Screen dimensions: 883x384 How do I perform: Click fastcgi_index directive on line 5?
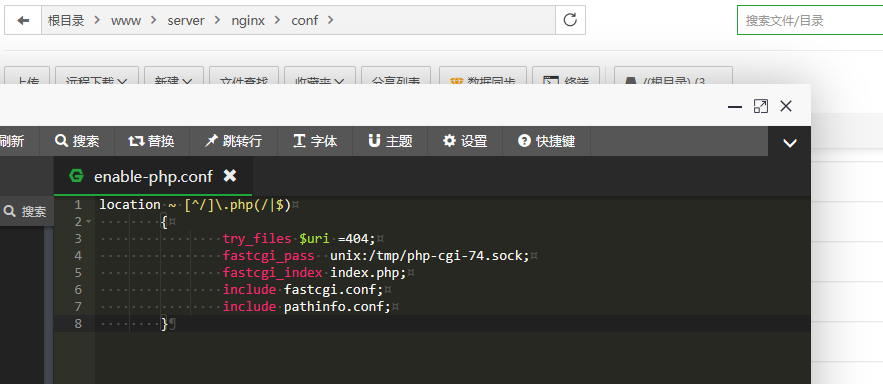click(x=272, y=273)
